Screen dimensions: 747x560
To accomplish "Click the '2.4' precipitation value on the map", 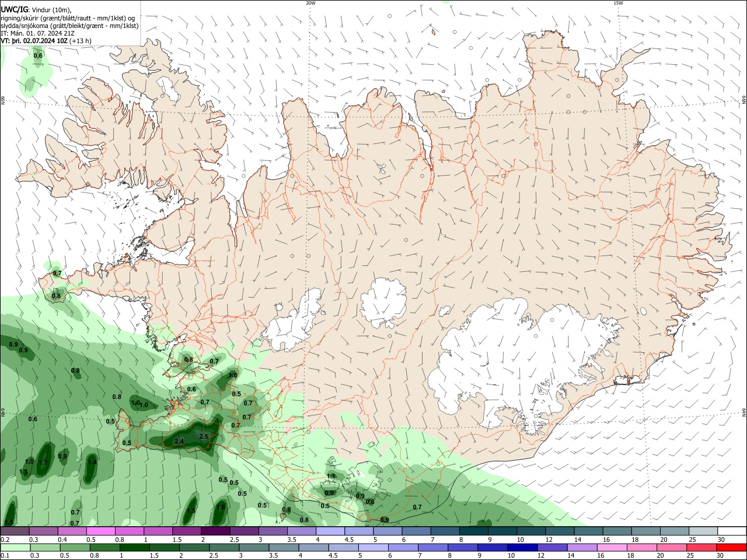I will pos(179,441).
